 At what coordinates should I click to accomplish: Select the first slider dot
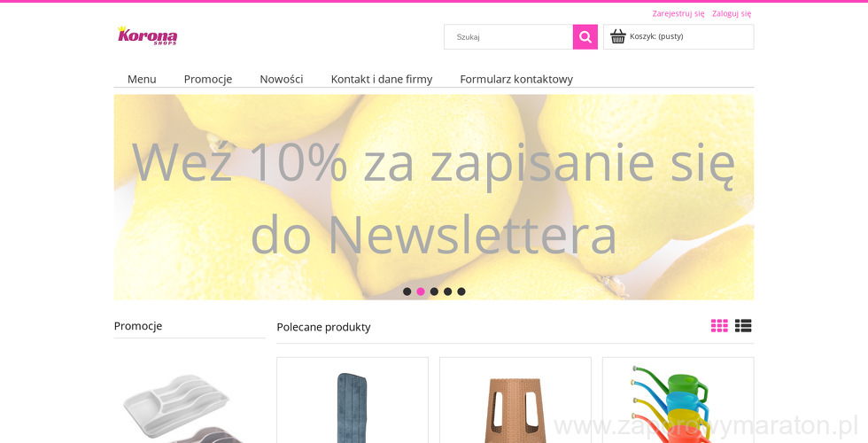tap(407, 291)
